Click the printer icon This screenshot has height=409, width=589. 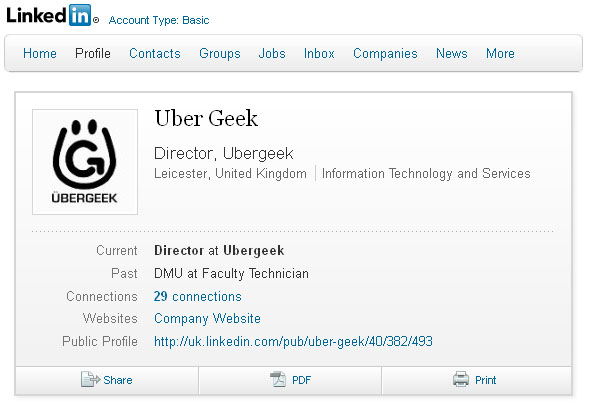461,379
